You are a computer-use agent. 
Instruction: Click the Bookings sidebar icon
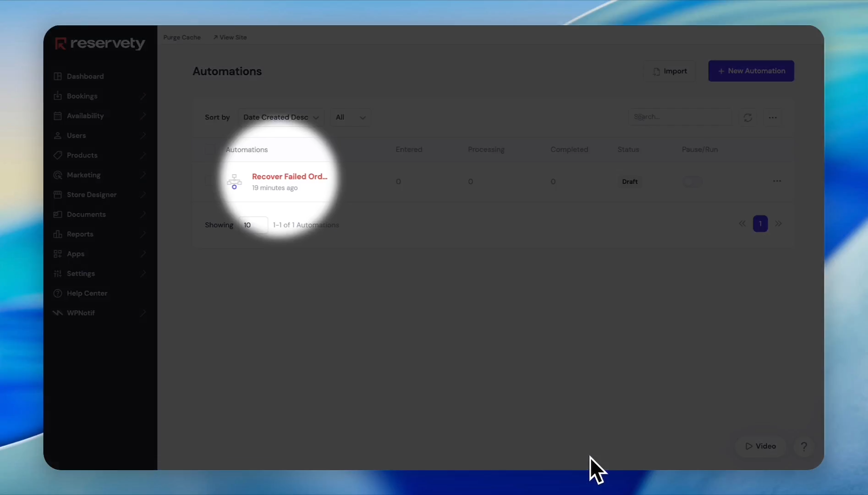[57, 96]
